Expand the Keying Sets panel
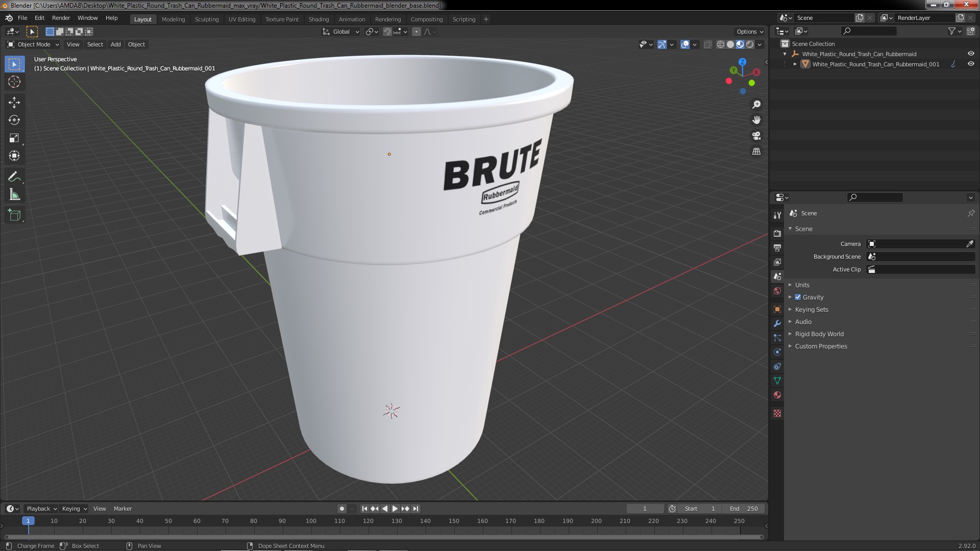 812,309
